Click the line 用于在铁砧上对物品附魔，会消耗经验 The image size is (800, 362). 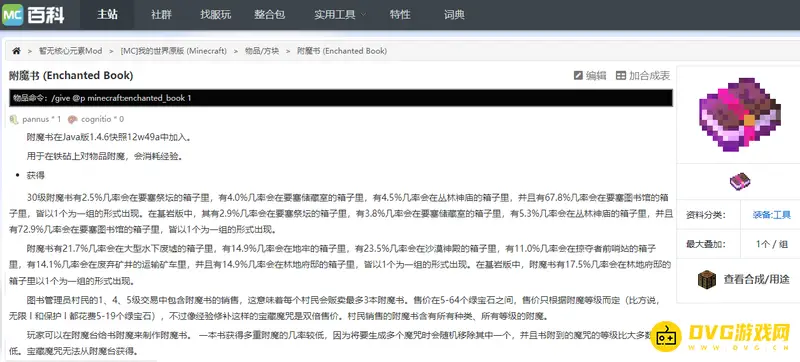105,157
